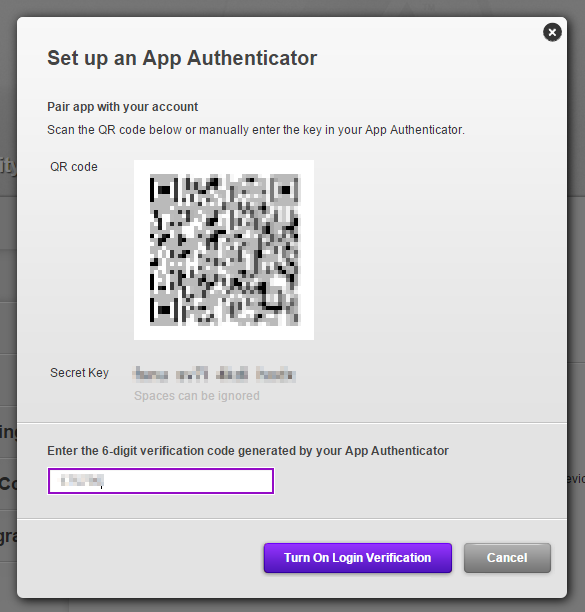Image resolution: width=585 pixels, height=612 pixels.
Task: Click the cut-off "gra" text at the left edge
Action: point(8,538)
